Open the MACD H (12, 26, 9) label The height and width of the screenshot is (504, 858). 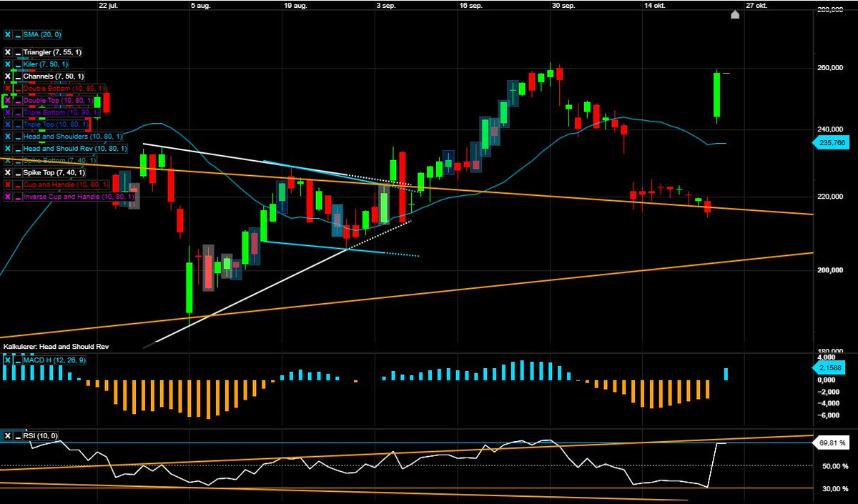55,360
